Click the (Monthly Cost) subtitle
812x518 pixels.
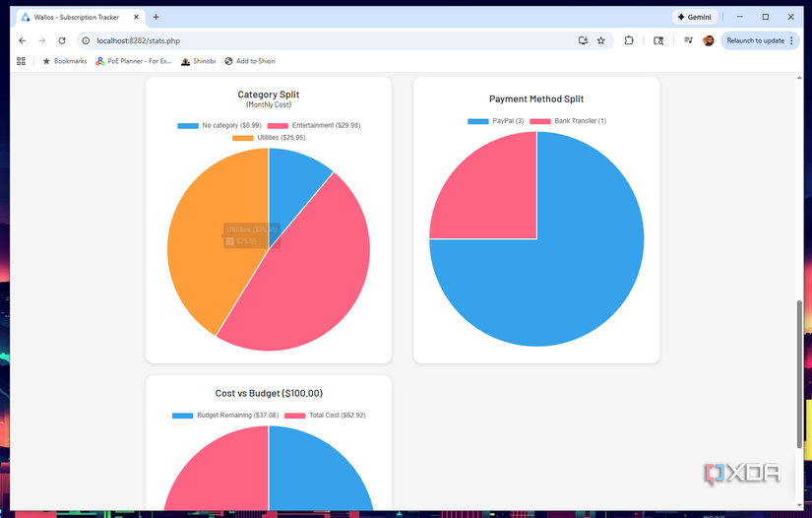269,104
